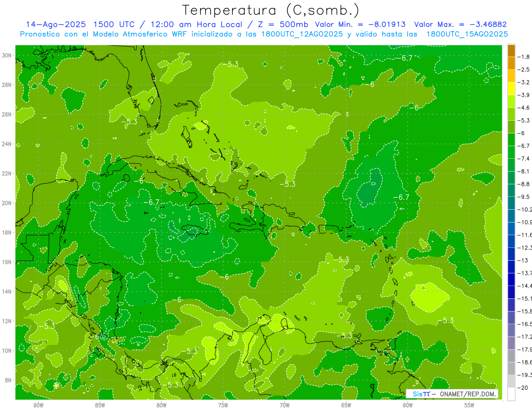Click the "Valor Max. = -3.46882" value

tap(460, 24)
